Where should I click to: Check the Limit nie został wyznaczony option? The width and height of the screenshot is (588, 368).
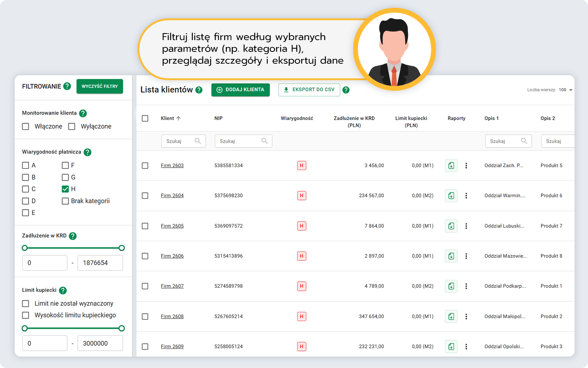(26, 303)
